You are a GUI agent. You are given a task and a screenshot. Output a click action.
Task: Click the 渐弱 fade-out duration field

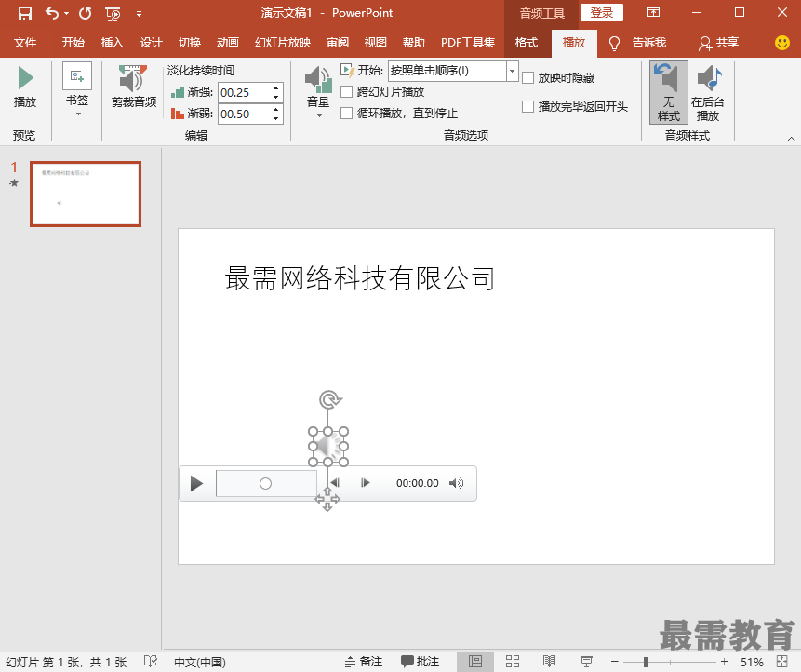[244, 114]
